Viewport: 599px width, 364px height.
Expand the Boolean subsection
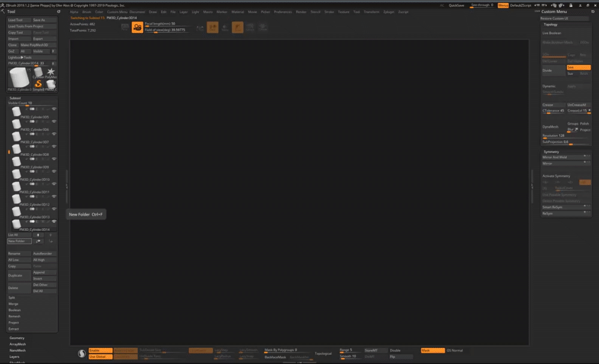pyautogui.click(x=14, y=310)
